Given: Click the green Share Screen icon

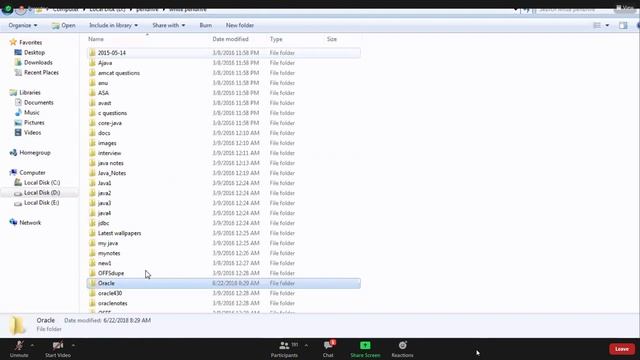Looking at the screenshot, I should tap(365, 346).
